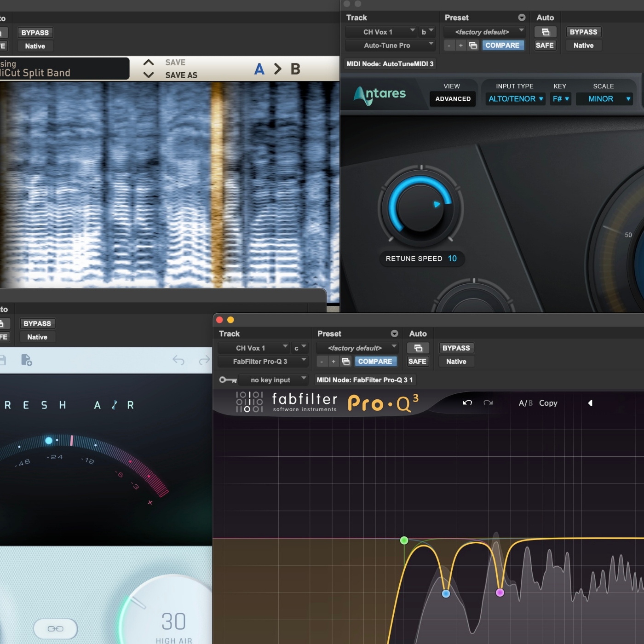Image resolution: width=644 pixels, height=644 pixels.
Task: Click the Auto-Tune Pro previous preset minus button
Action: (449, 45)
